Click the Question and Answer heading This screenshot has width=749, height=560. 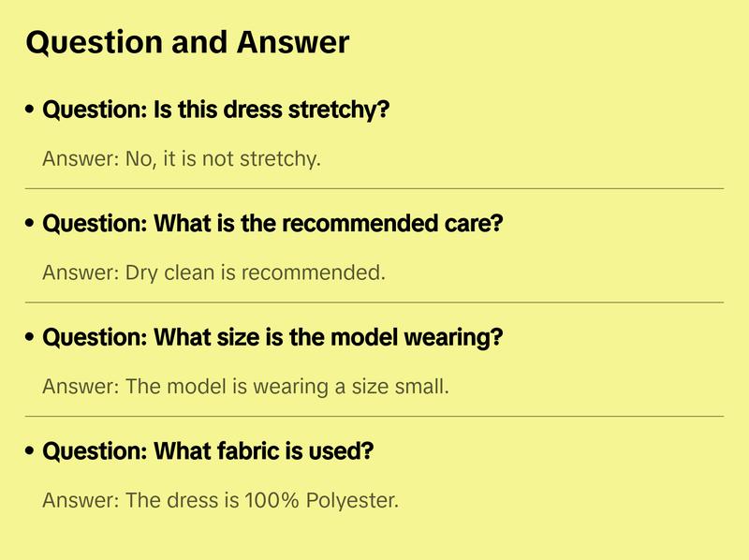(187, 42)
